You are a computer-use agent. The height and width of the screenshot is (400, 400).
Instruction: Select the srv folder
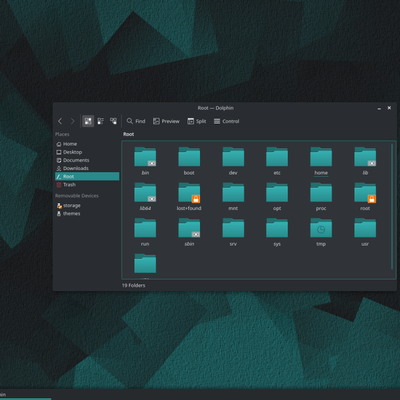[233, 232]
